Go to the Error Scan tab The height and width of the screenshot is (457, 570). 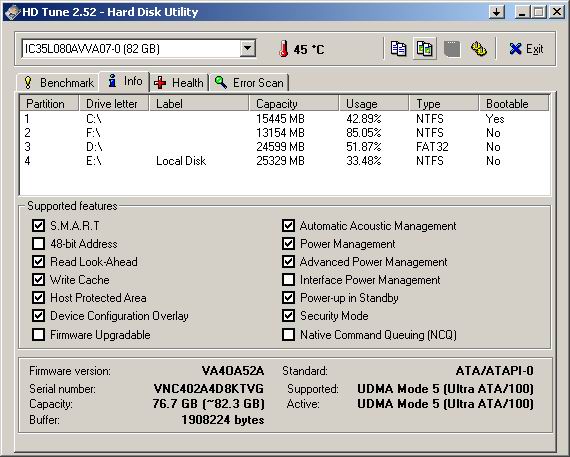(x=249, y=83)
